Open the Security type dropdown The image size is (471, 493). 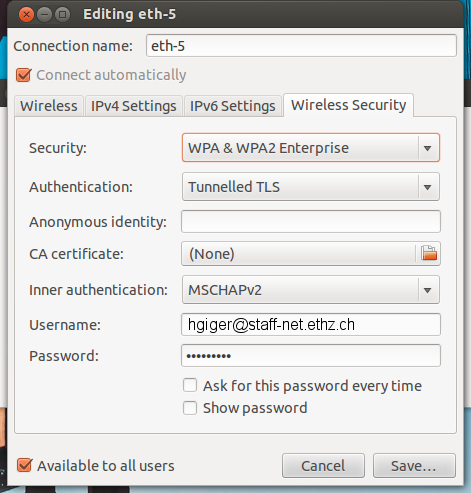tap(311, 148)
